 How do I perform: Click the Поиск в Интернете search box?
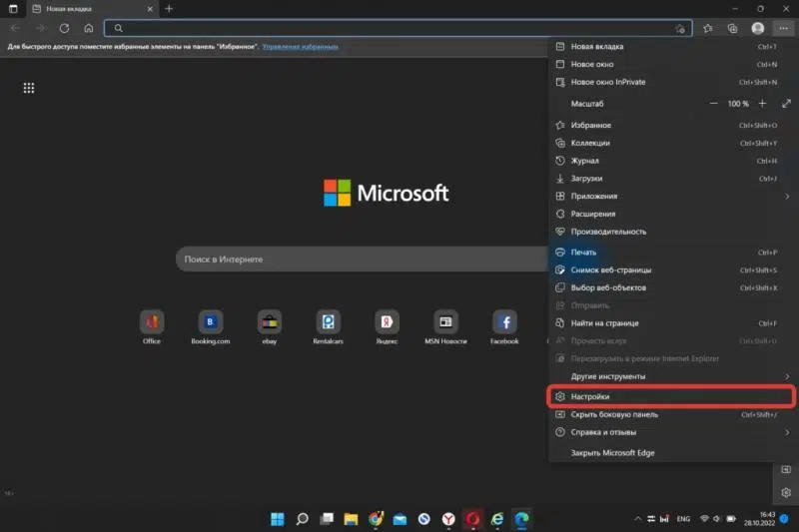[350, 260]
